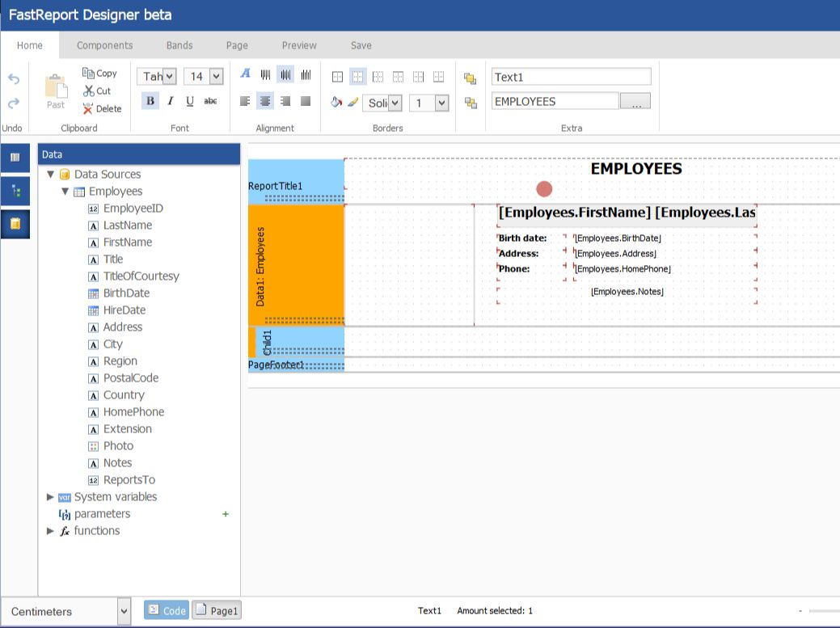840x628 pixels.
Task: Open the Data panel icon in left sidebar
Action: (15, 225)
